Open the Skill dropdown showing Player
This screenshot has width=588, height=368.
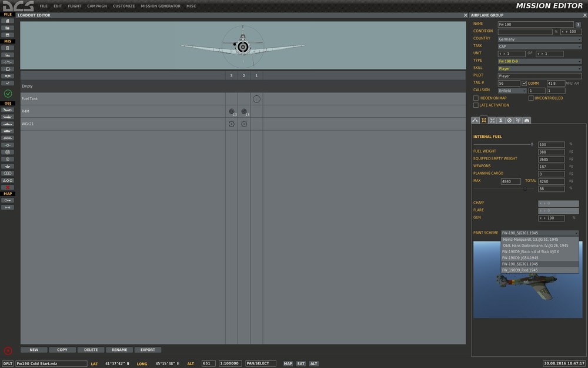coord(540,69)
